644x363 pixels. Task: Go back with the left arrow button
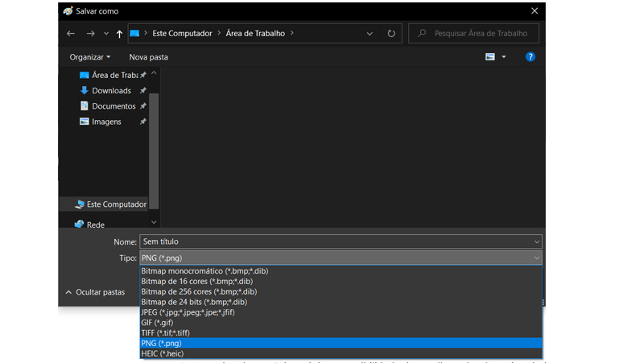point(71,33)
